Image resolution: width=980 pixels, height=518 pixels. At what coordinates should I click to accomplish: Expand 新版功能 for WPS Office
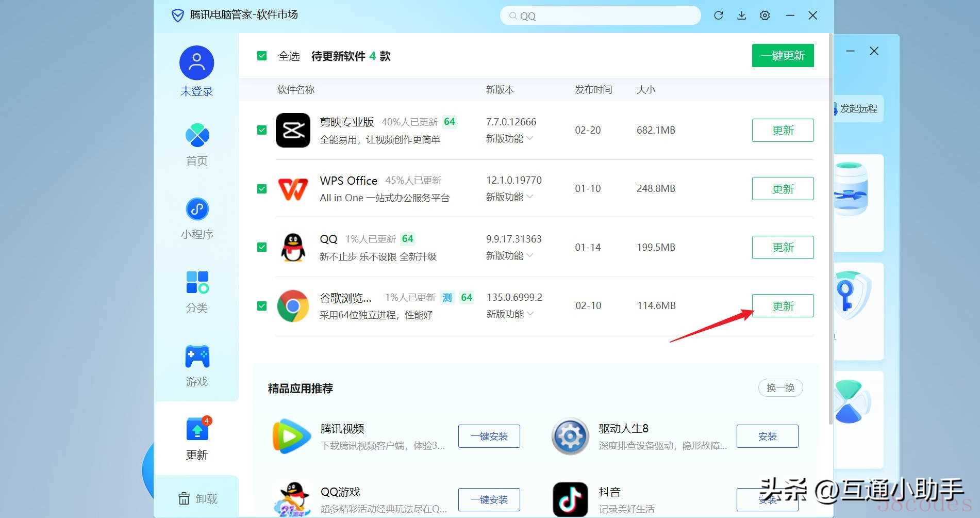tap(509, 197)
